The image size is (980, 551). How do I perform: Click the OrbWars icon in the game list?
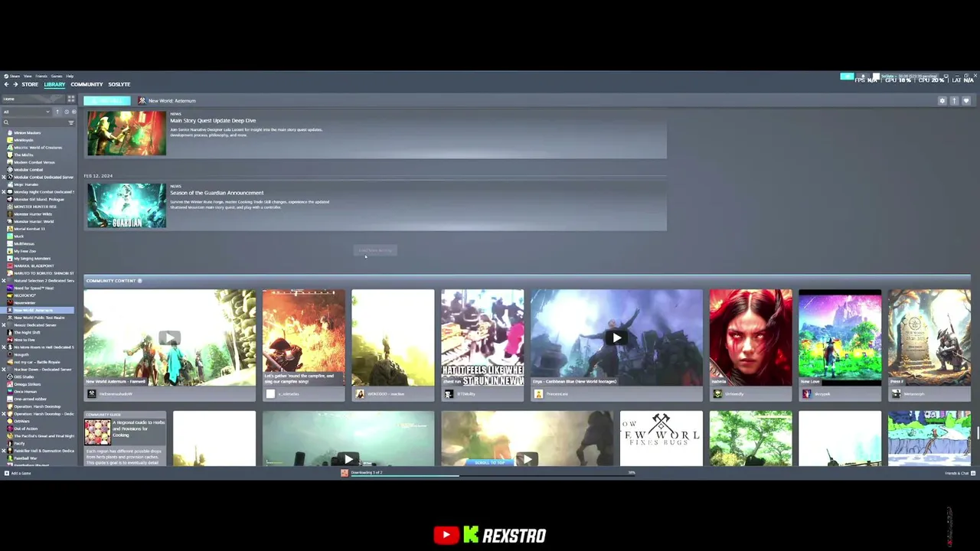(10, 421)
